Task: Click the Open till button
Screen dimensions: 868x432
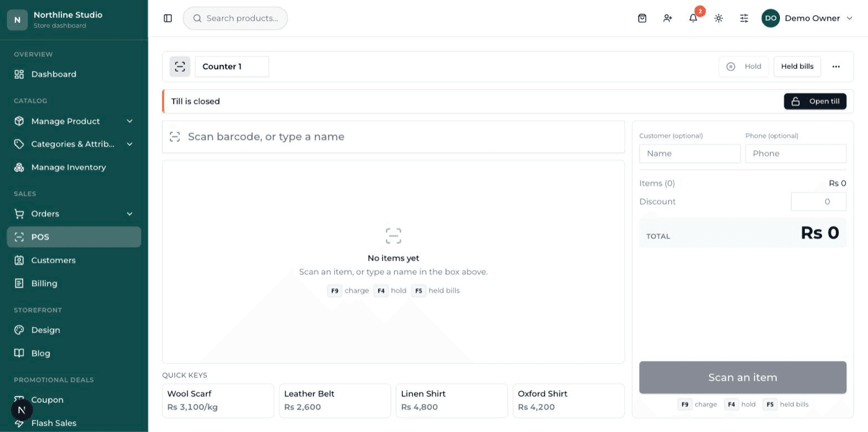Action: click(815, 101)
